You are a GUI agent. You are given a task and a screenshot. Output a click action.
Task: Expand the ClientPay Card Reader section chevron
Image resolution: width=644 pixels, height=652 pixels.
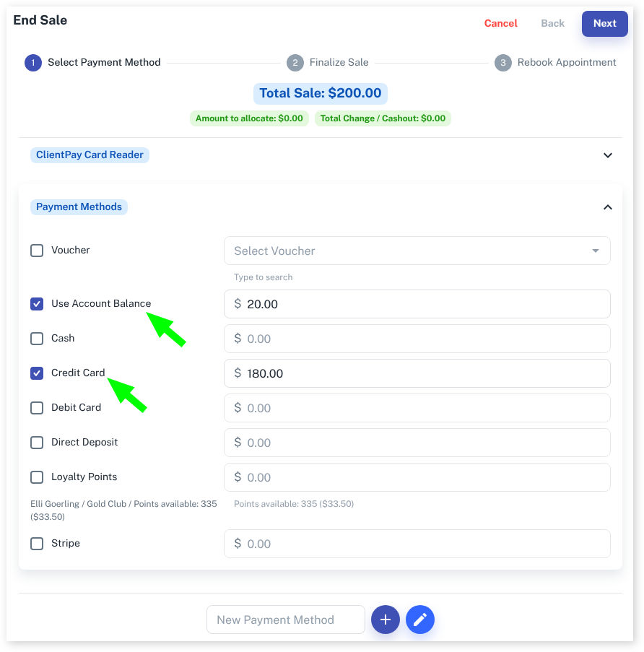pyautogui.click(x=607, y=155)
